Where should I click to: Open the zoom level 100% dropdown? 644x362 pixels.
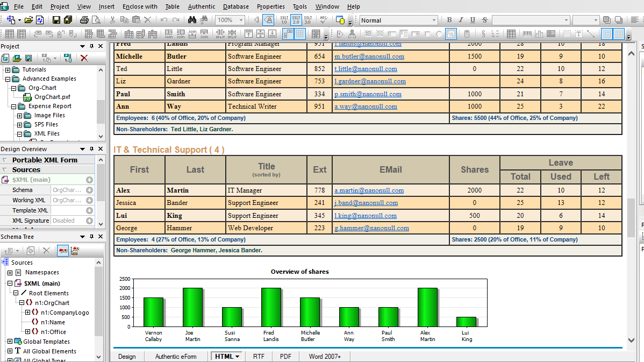coord(240,20)
